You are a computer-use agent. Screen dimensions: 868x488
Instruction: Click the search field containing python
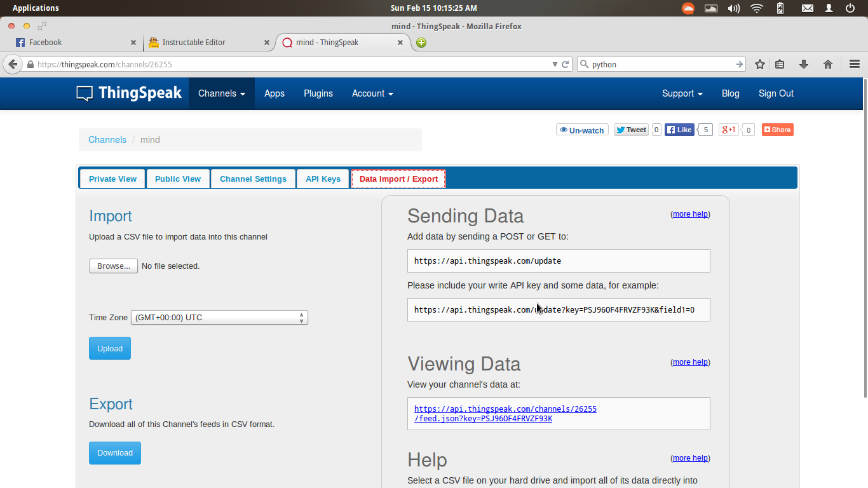click(x=661, y=64)
